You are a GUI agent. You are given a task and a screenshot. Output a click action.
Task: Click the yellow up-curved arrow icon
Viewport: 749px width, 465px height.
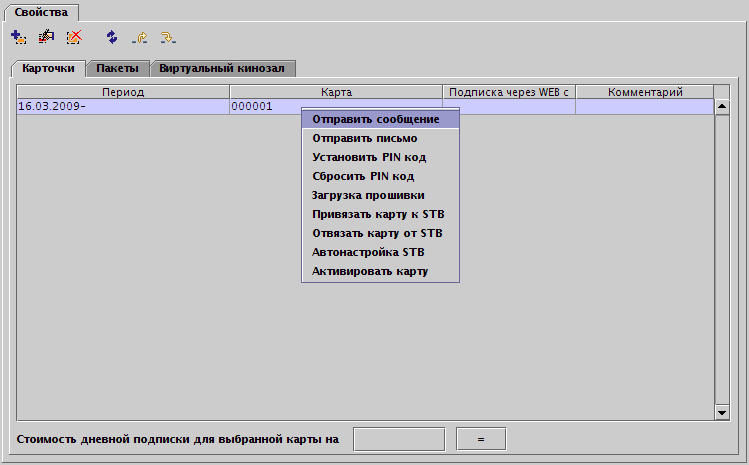coord(140,37)
